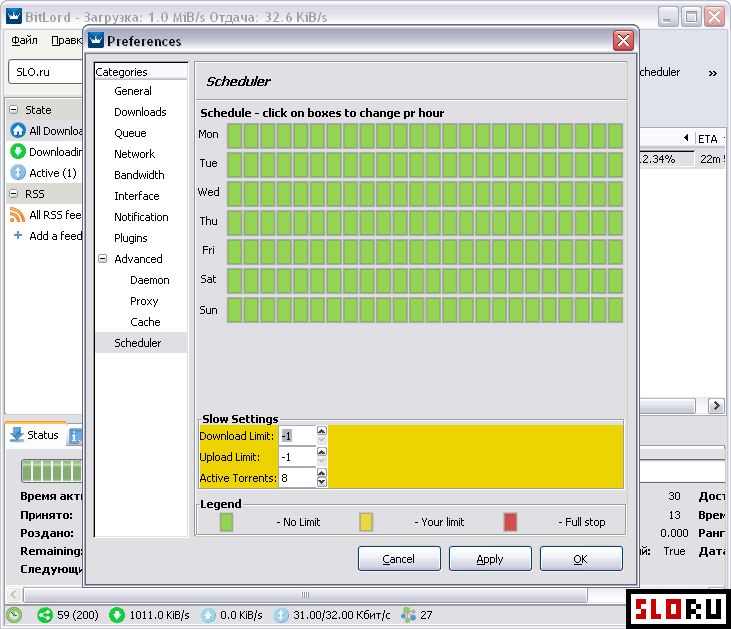Collapse the State group in BitLord sidebar

(14, 110)
